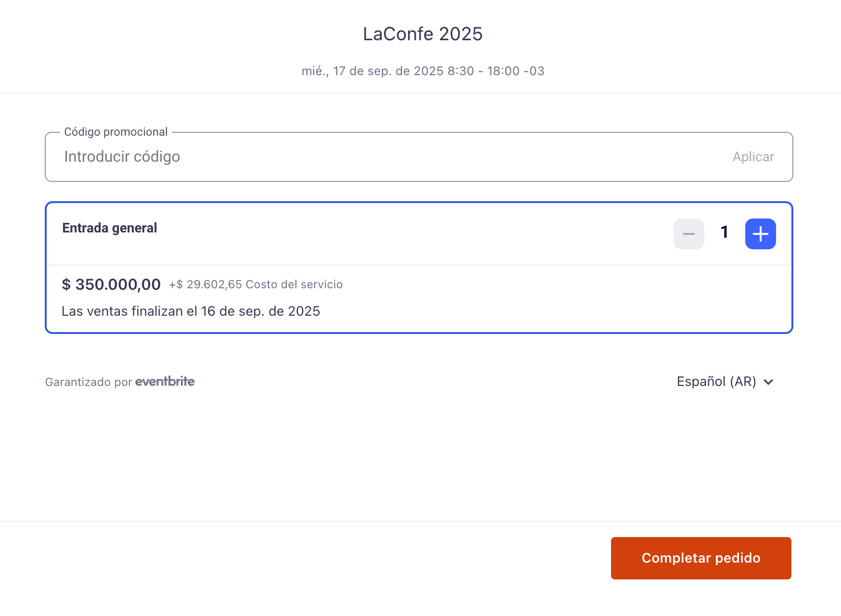Open the Español (AR) language dropdown

(x=725, y=382)
